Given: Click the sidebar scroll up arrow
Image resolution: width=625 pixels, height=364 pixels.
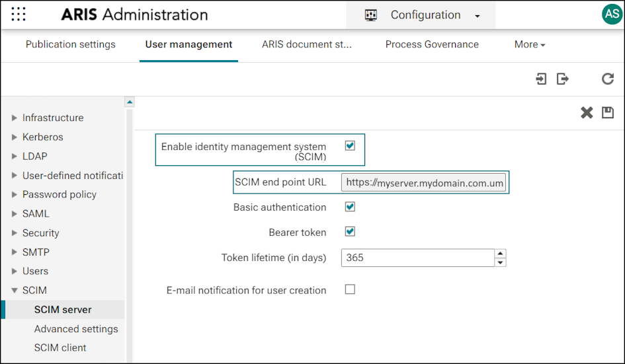Looking at the screenshot, I should point(130,102).
